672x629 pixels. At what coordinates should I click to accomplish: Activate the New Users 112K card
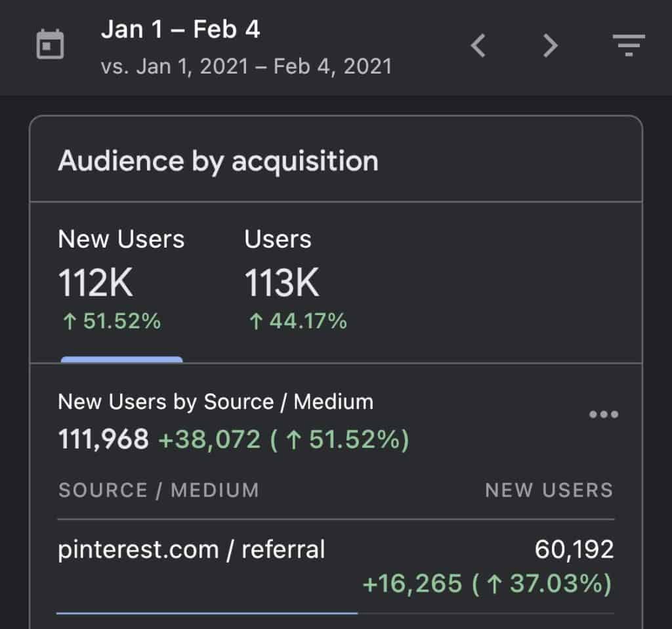(x=121, y=279)
